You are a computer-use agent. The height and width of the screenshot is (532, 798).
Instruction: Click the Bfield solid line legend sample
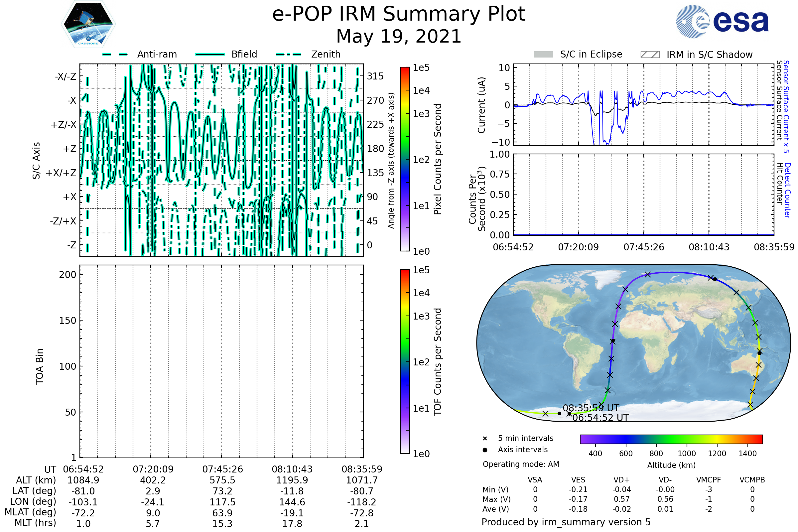pos(210,54)
